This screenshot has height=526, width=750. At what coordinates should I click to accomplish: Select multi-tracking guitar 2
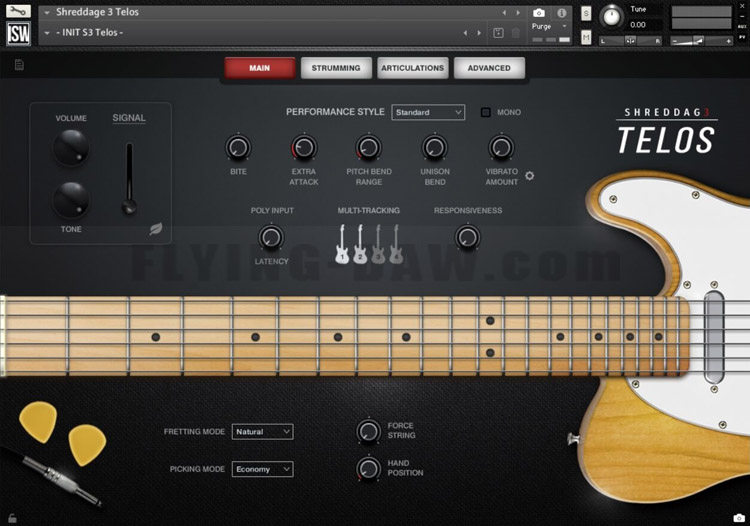click(x=360, y=244)
